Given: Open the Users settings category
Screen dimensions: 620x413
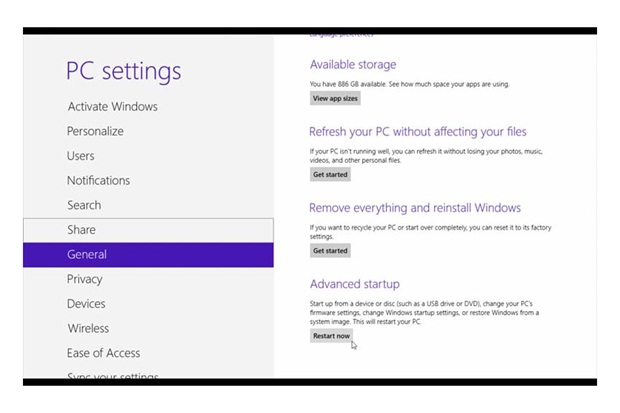Looking at the screenshot, I should click(x=148, y=156).
